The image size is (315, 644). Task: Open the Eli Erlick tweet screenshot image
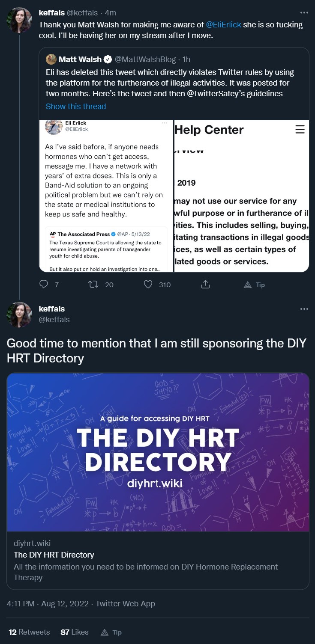(106, 196)
